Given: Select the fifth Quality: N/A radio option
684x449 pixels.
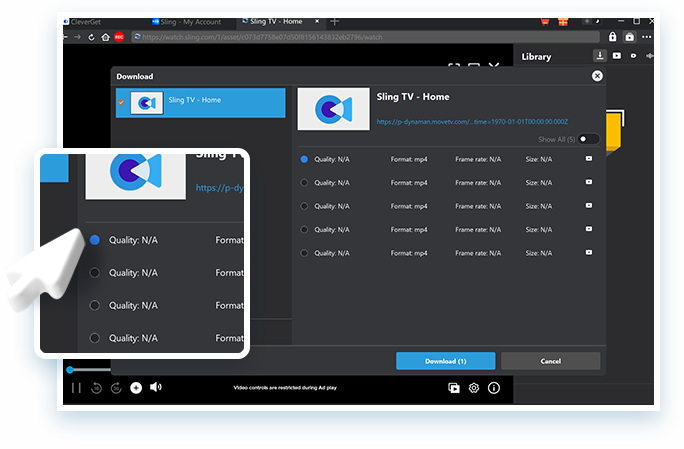Looking at the screenshot, I should click(304, 253).
